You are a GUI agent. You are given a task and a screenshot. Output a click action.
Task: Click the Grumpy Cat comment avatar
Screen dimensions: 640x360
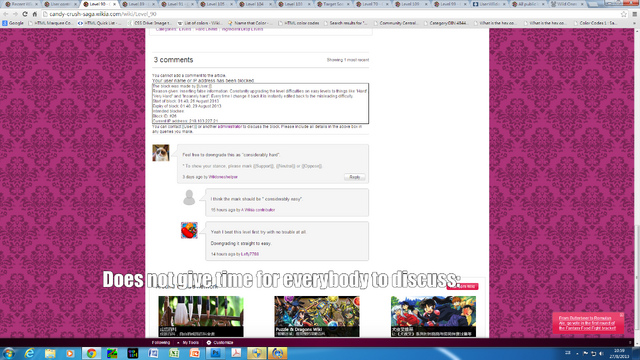coord(161,153)
